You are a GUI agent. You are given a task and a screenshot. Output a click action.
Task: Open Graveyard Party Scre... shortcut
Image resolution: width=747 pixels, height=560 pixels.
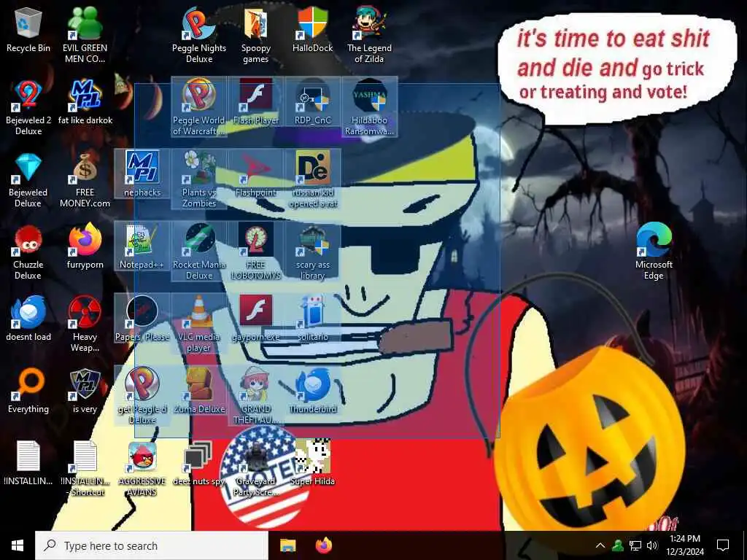256,470
